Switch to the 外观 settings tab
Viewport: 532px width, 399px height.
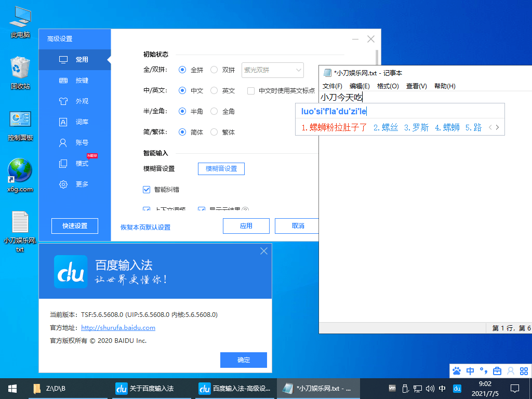75,101
